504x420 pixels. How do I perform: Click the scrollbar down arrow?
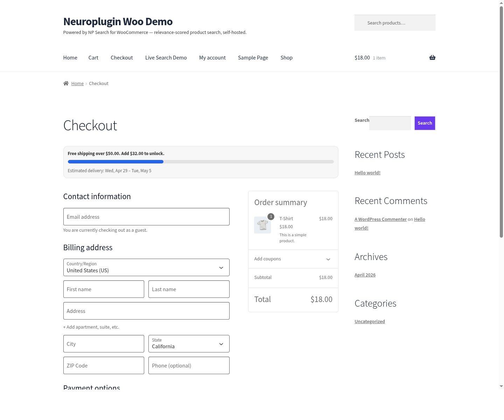[x=501, y=386]
